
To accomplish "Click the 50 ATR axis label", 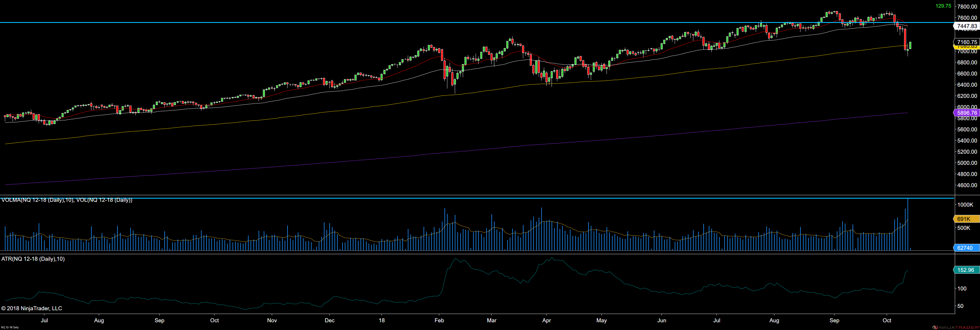I will point(961,306).
